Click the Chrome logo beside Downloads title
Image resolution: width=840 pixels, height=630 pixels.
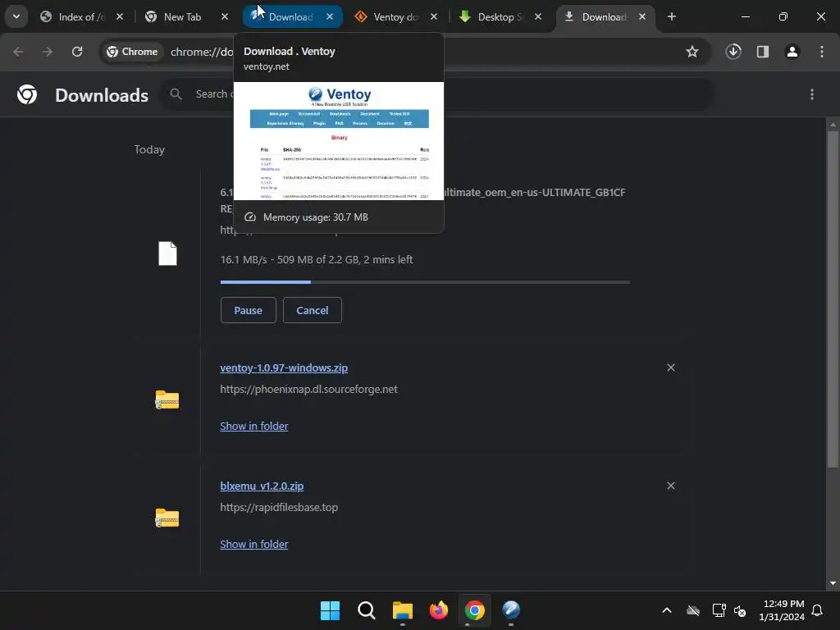(27, 94)
